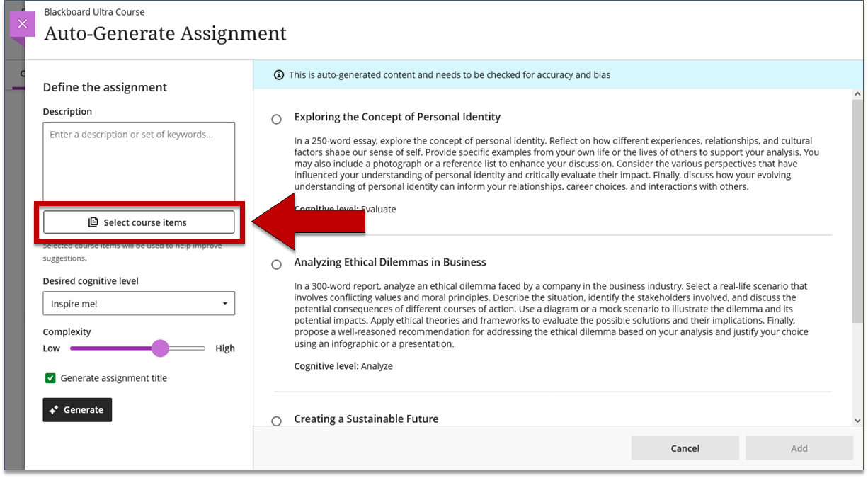Click the info icon in the notice banner
The width and height of the screenshot is (868, 478).
(279, 75)
